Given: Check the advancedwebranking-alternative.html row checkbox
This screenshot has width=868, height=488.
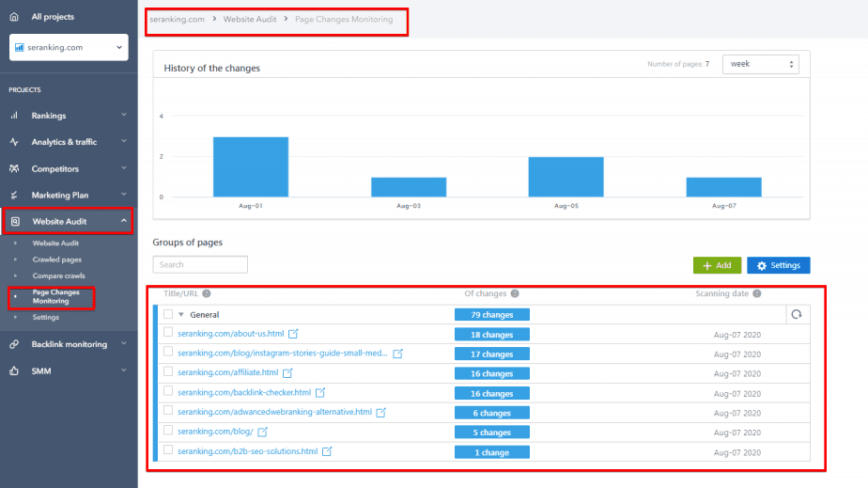Looking at the screenshot, I should [168, 411].
